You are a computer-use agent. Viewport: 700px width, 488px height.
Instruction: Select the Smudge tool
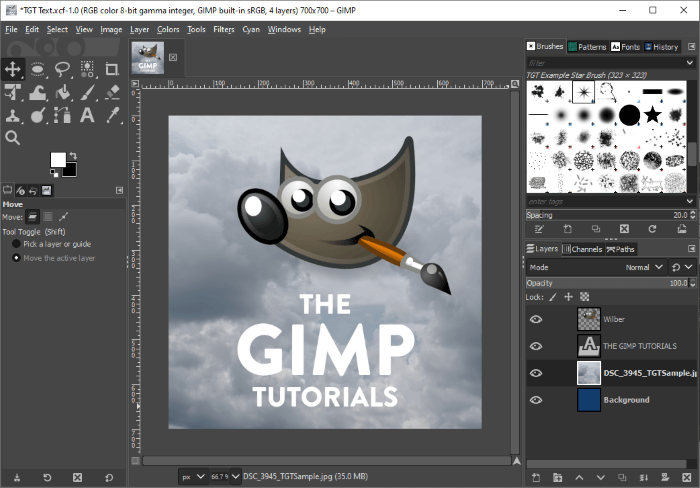[x=38, y=116]
